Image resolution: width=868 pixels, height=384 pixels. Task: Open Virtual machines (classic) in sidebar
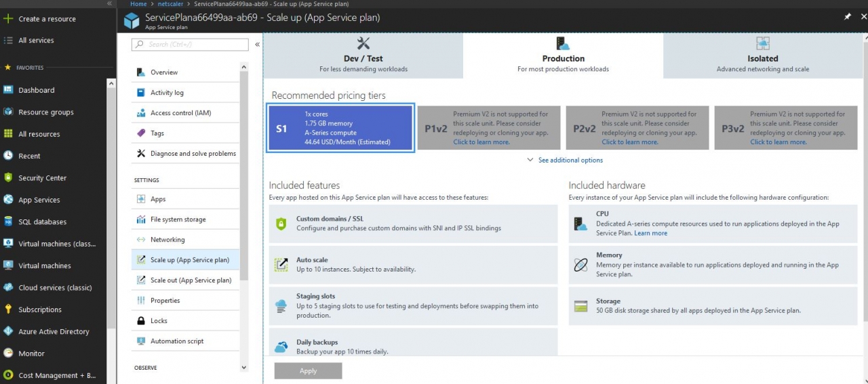[x=58, y=244]
